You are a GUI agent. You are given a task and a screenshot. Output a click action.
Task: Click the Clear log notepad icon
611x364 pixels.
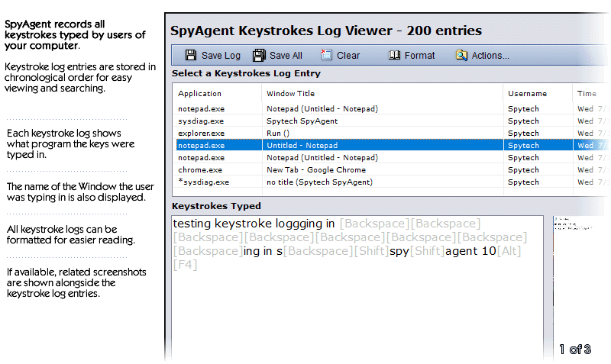tap(327, 55)
